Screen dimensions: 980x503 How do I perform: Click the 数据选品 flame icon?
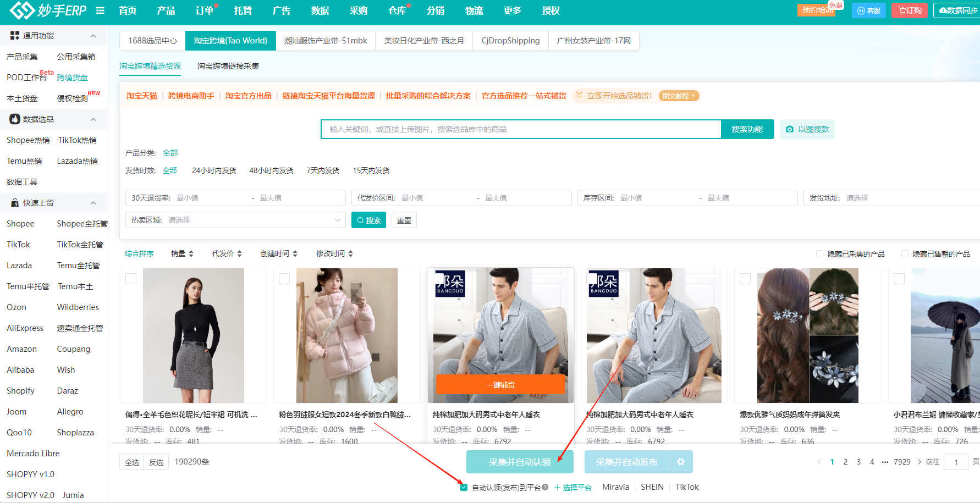click(15, 119)
